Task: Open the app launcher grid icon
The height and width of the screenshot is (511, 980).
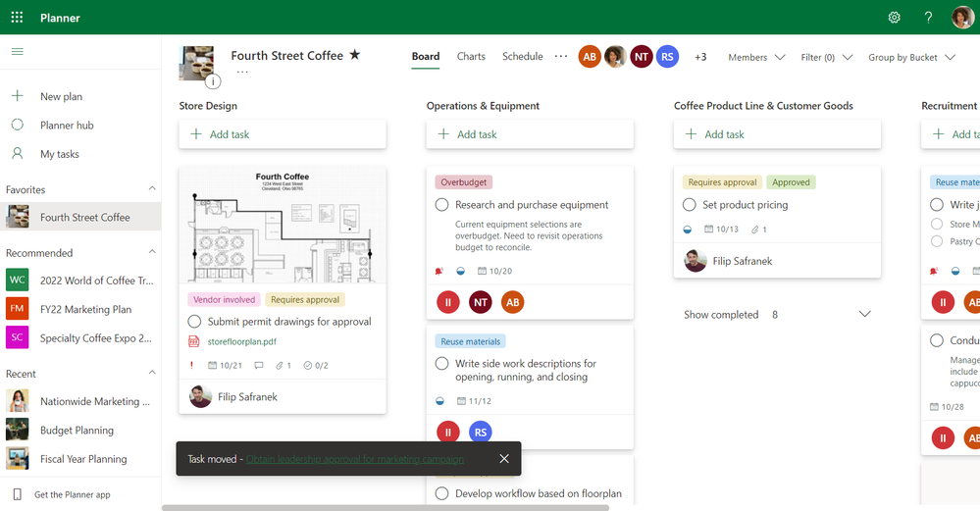Action: (17, 18)
